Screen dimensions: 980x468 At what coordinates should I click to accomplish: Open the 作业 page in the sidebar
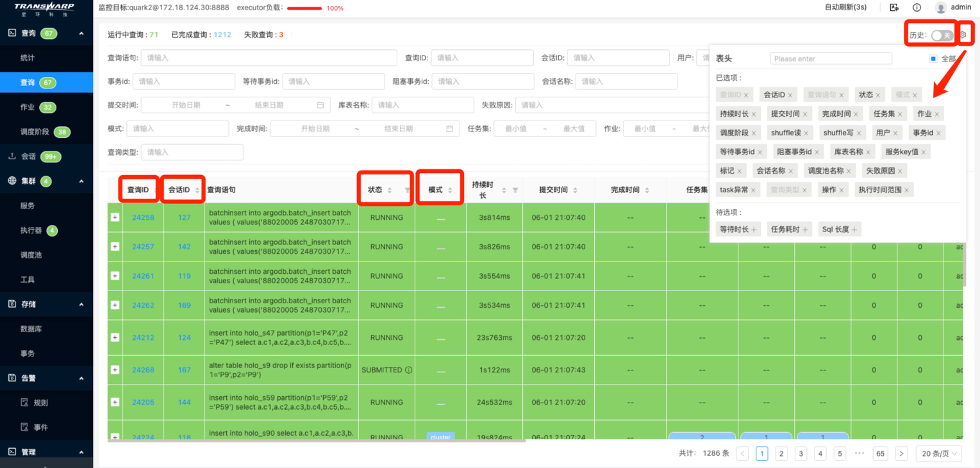(28, 107)
